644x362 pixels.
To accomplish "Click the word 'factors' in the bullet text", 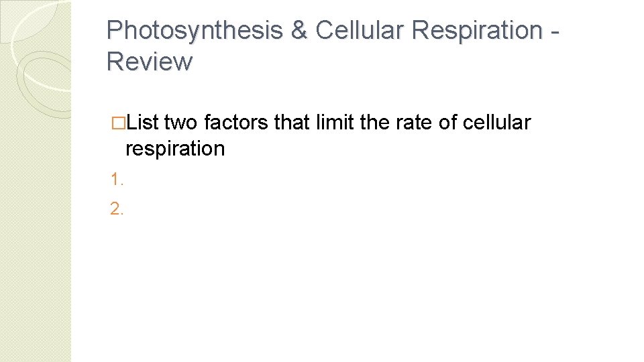I will coord(235,122).
